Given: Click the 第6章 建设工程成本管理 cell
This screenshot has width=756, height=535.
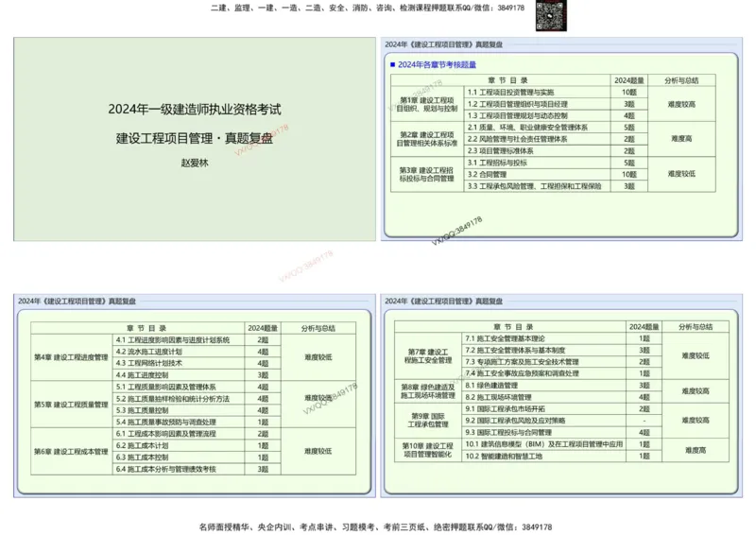Looking at the screenshot, I should click(72, 452).
